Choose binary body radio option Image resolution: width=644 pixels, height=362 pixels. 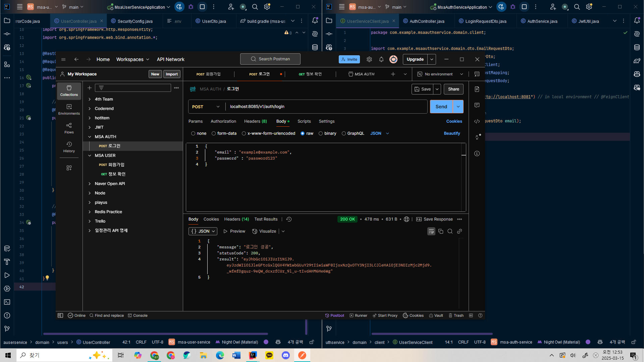tap(321, 133)
